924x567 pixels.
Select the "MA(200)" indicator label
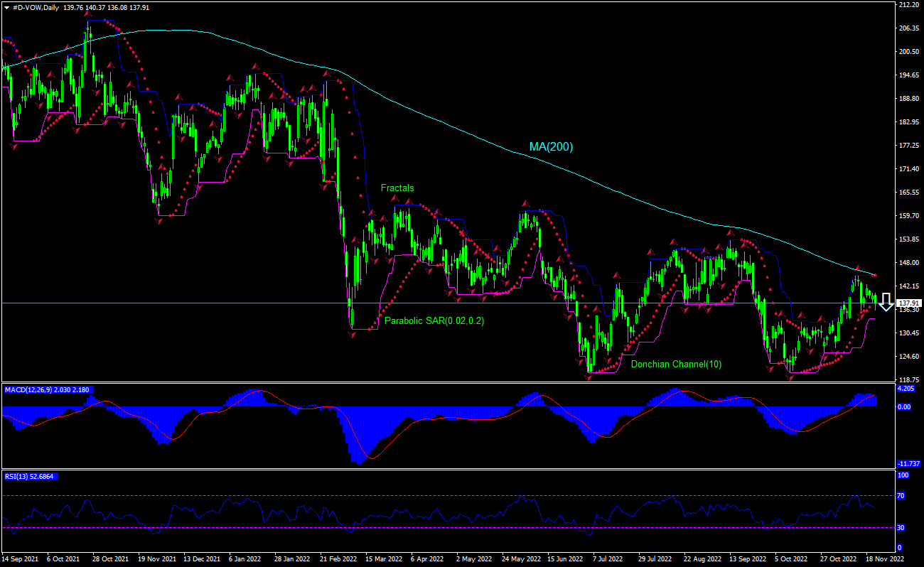[x=551, y=147]
